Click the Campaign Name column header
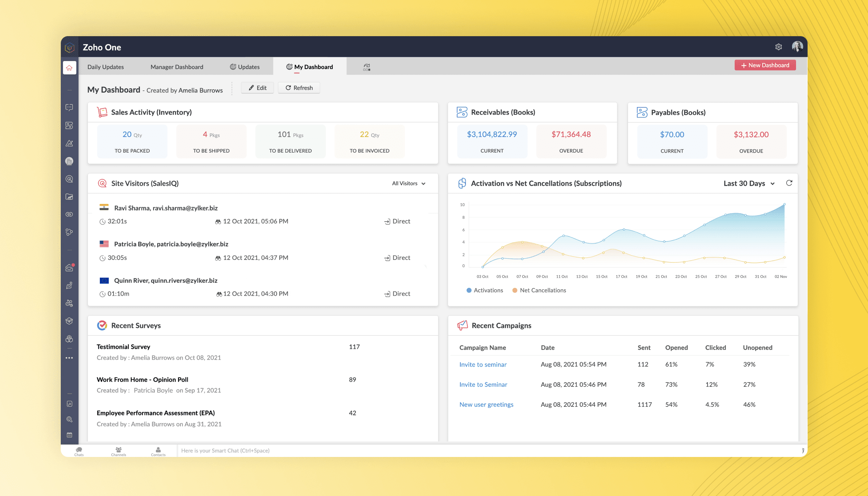Viewport: 868px width, 496px height. tap(482, 348)
